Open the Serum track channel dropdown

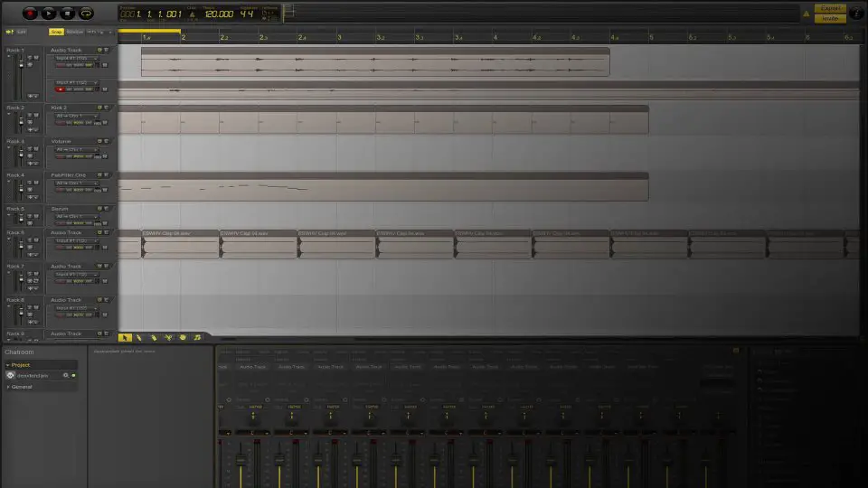76,217
